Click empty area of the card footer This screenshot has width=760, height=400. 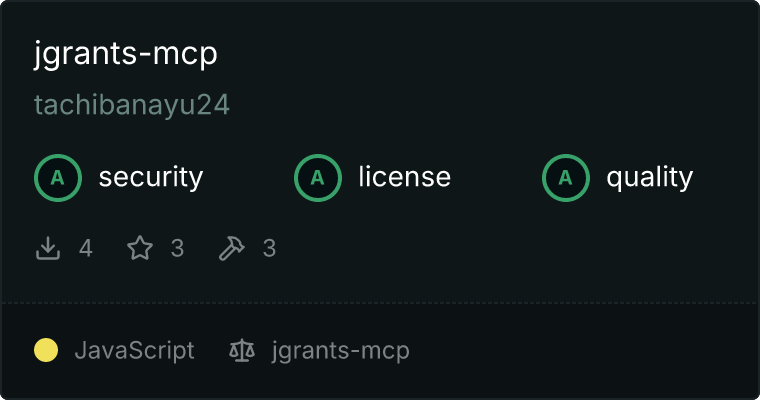pos(582,351)
